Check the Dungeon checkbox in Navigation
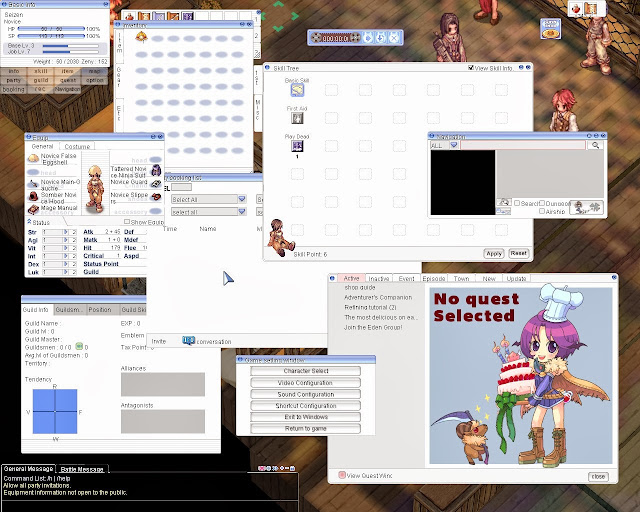 tap(542, 203)
